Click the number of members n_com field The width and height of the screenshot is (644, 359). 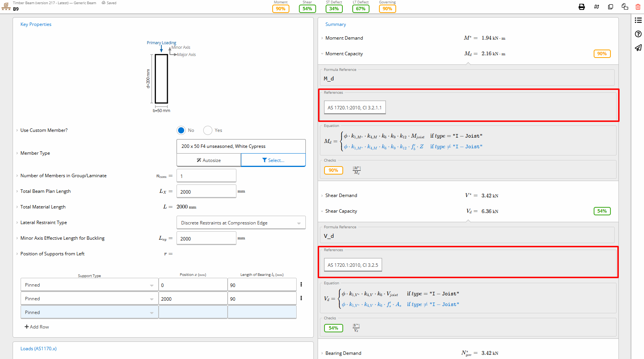click(x=206, y=176)
